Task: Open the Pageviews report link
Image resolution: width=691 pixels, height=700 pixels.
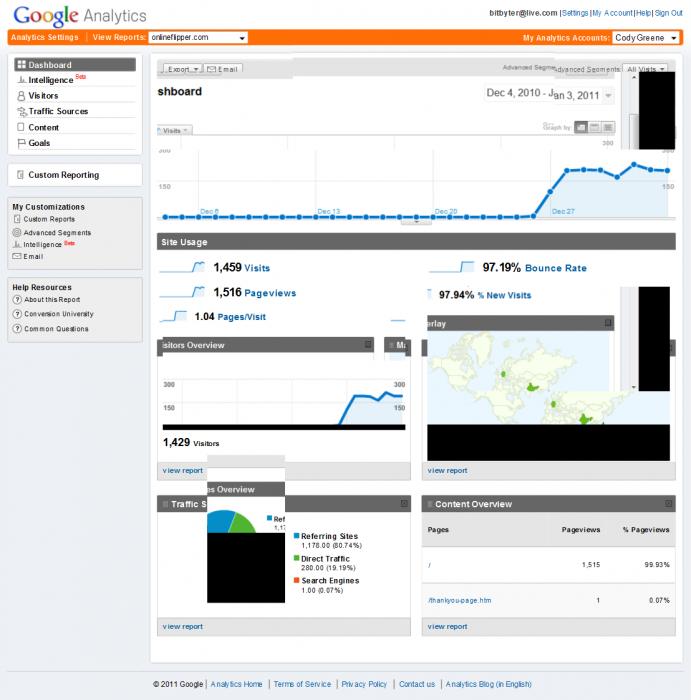Action: click(270, 293)
